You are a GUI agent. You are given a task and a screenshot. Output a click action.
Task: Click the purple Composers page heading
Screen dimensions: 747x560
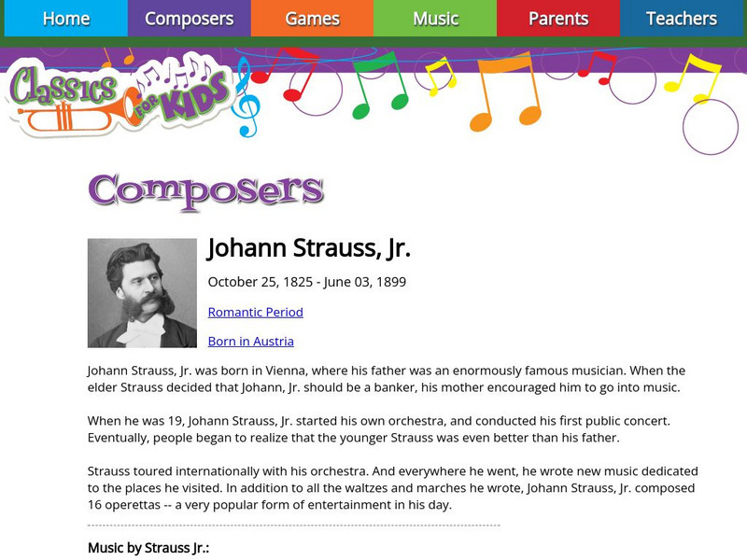pyautogui.click(x=205, y=190)
